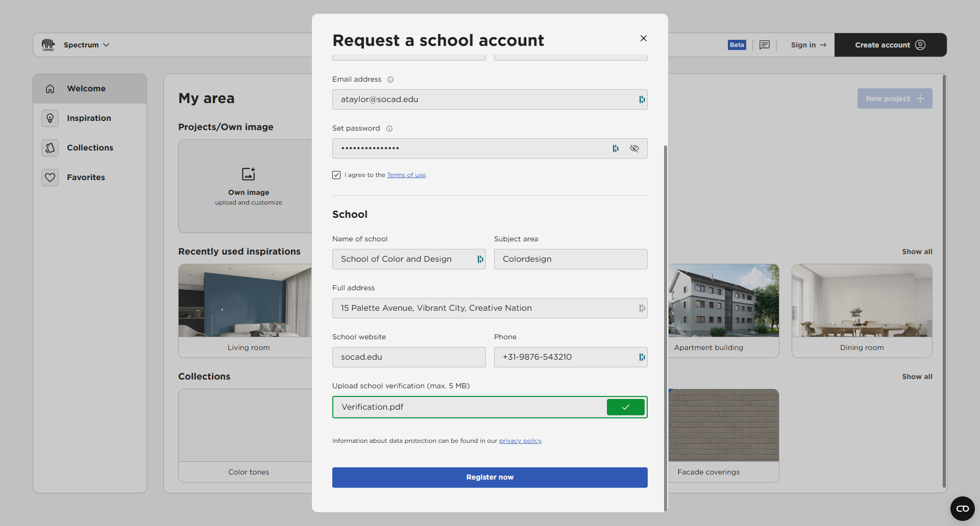Click the autofill icon in the Email address field

[x=641, y=99]
